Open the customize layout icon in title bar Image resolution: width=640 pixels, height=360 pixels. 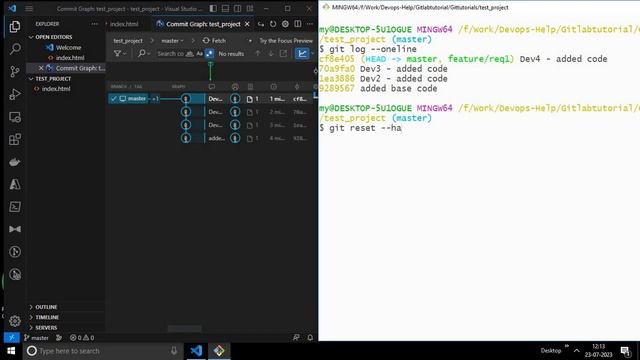coord(250,8)
